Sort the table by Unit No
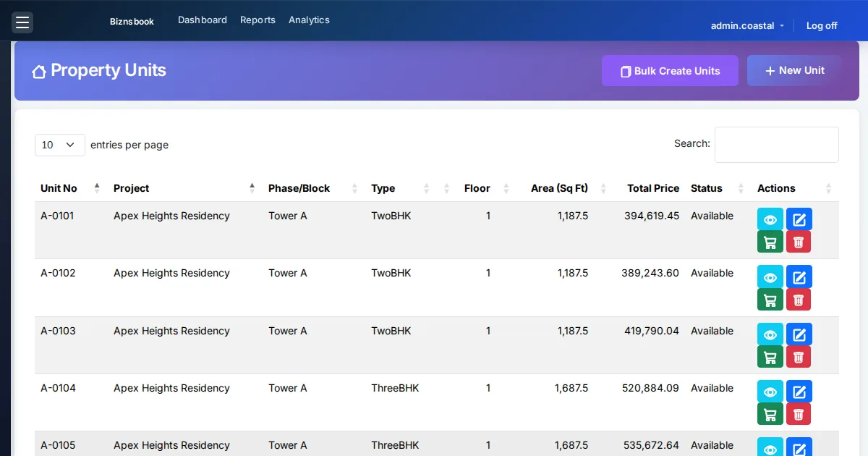 70,188
